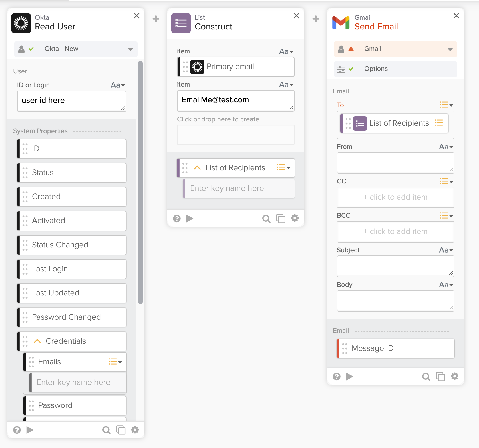Viewport: 479px width, 448px height.
Task: Close the List Construct card
Action: 297,16
